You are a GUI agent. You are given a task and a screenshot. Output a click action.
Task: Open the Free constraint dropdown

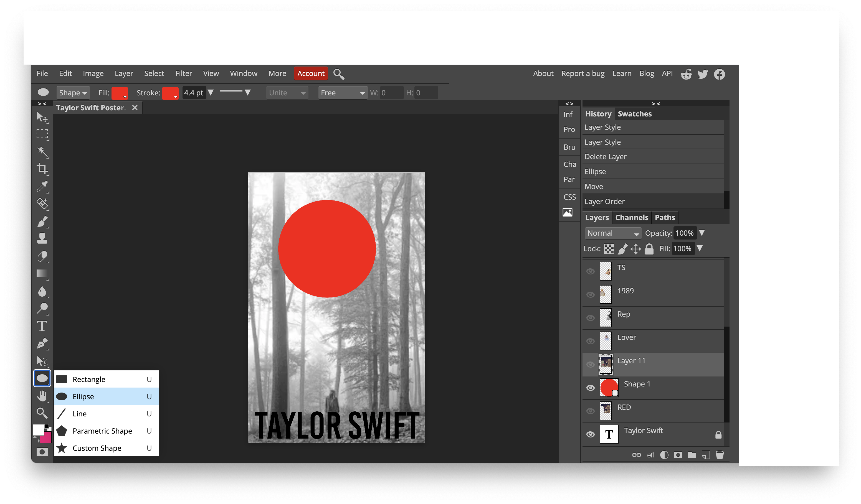343,93
